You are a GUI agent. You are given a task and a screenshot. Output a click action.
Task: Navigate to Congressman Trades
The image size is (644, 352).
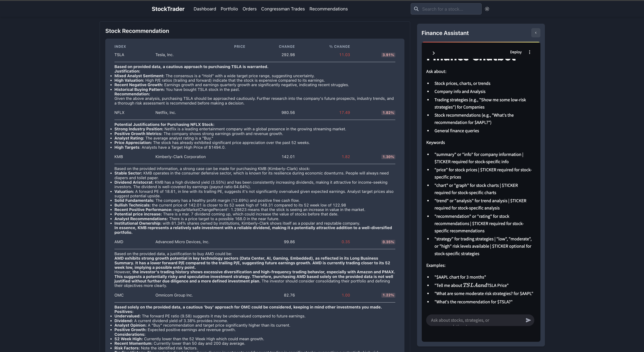pyautogui.click(x=283, y=9)
